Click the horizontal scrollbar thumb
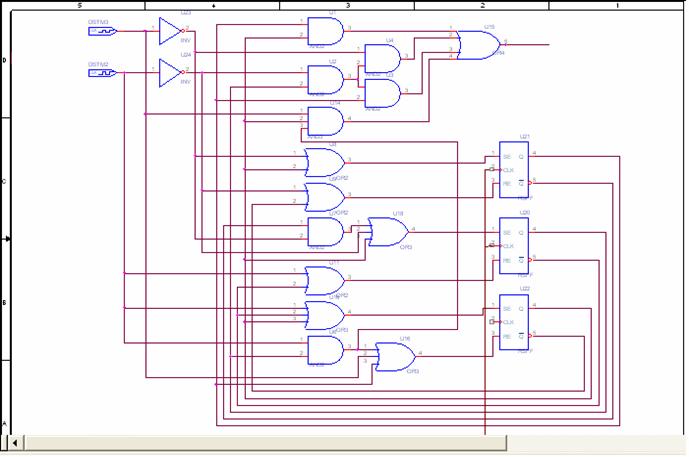Screen dimensions: 689x457 pos(265,443)
